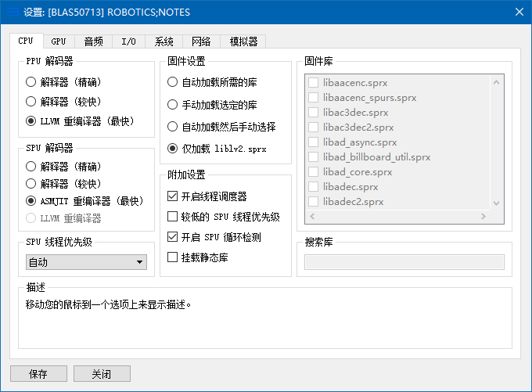Click the 搜索库 search field
The height and width of the screenshot is (392, 532).
404,262
